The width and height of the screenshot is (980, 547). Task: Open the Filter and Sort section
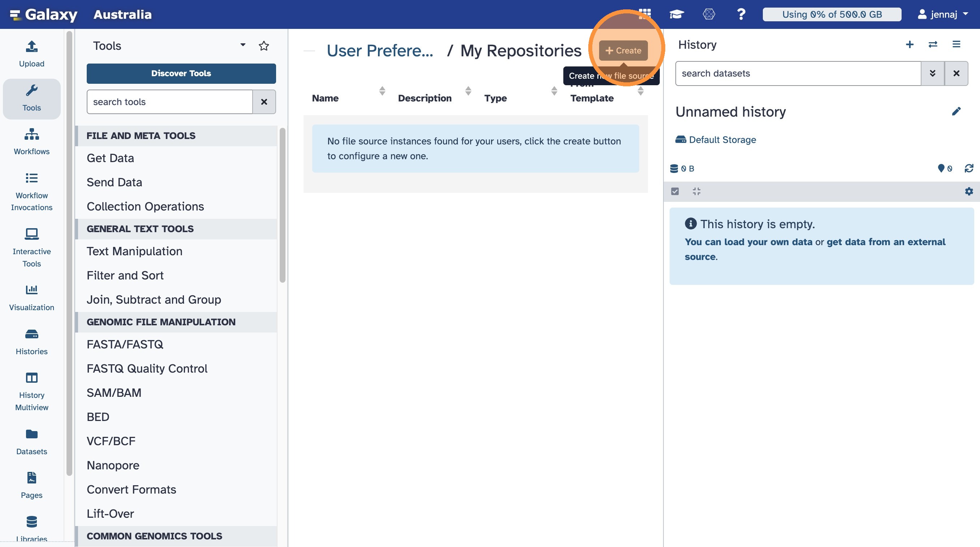[x=125, y=275]
